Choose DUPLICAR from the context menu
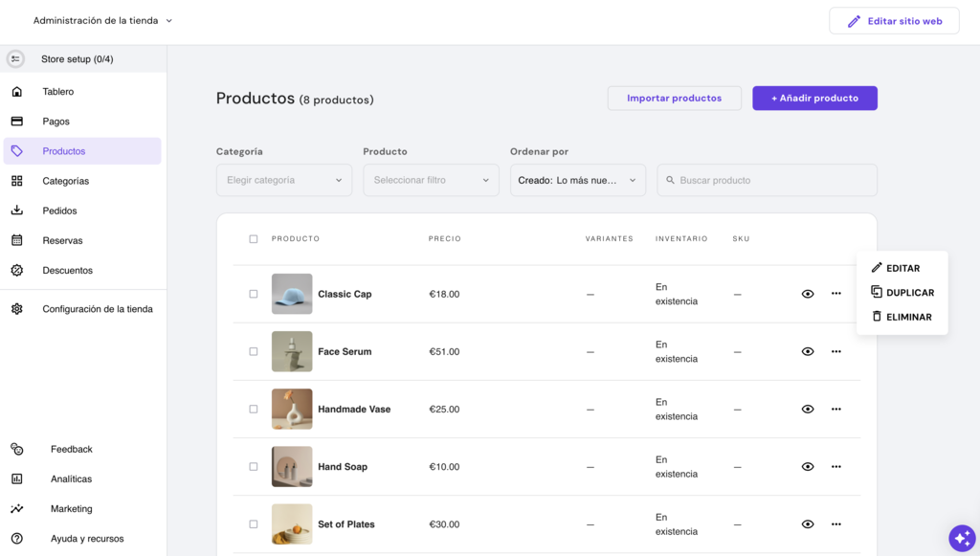 click(x=902, y=292)
